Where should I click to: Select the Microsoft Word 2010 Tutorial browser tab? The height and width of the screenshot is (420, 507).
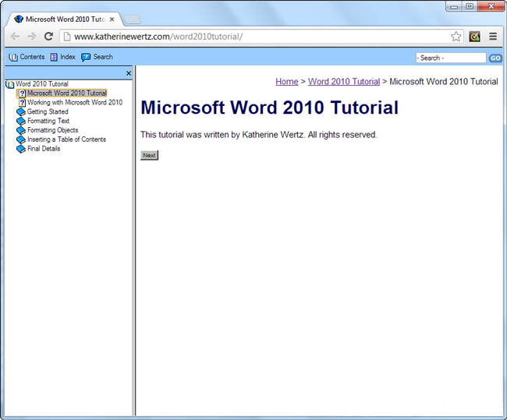(x=65, y=19)
